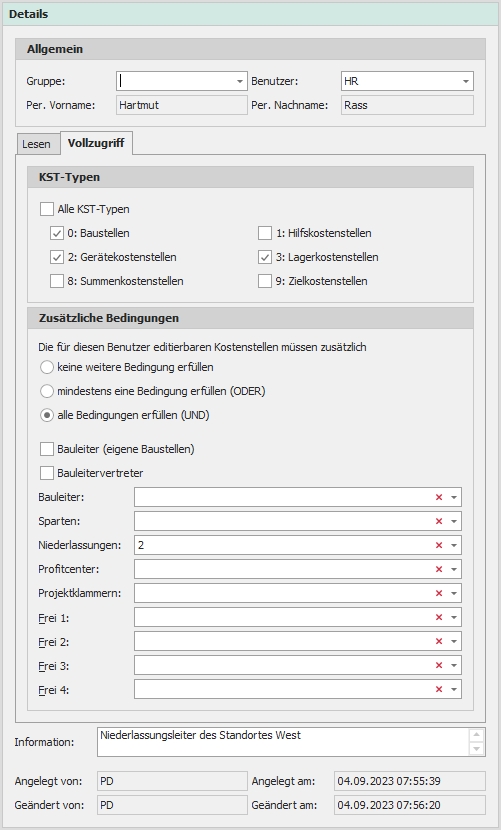Clear the Frei 2 field with red X
The width and height of the screenshot is (501, 830).
coord(439,641)
